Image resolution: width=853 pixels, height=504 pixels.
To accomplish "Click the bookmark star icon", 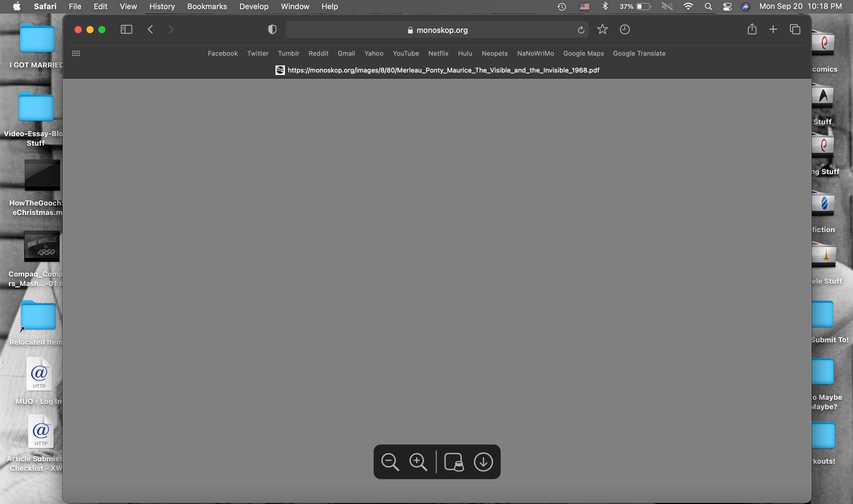I will (x=602, y=29).
